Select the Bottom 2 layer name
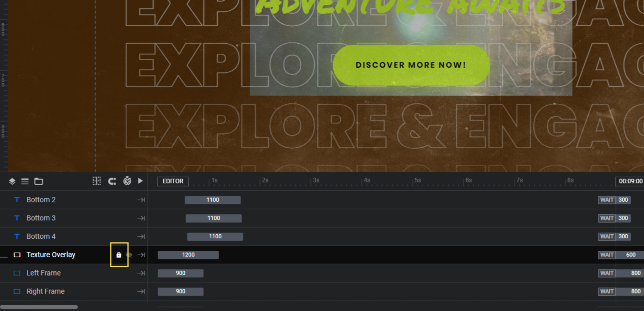The height and width of the screenshot is (311, 644). 41,200
